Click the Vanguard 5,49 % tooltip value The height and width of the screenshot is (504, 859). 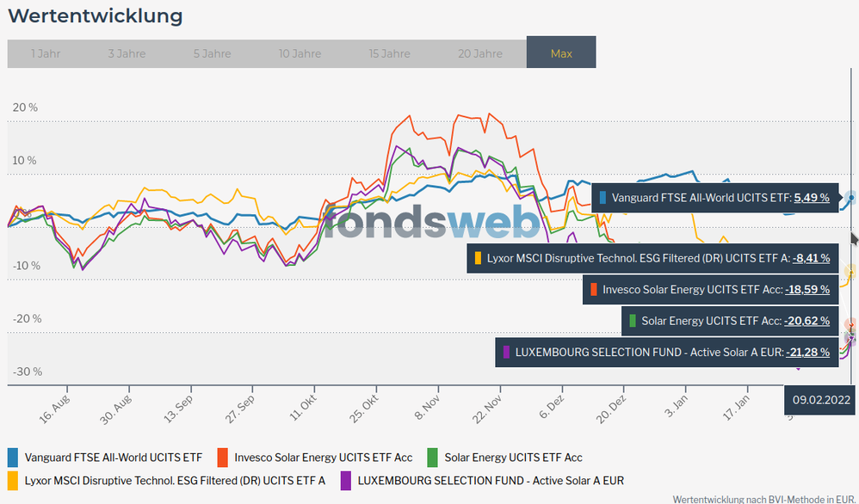(x=811, y=198)
